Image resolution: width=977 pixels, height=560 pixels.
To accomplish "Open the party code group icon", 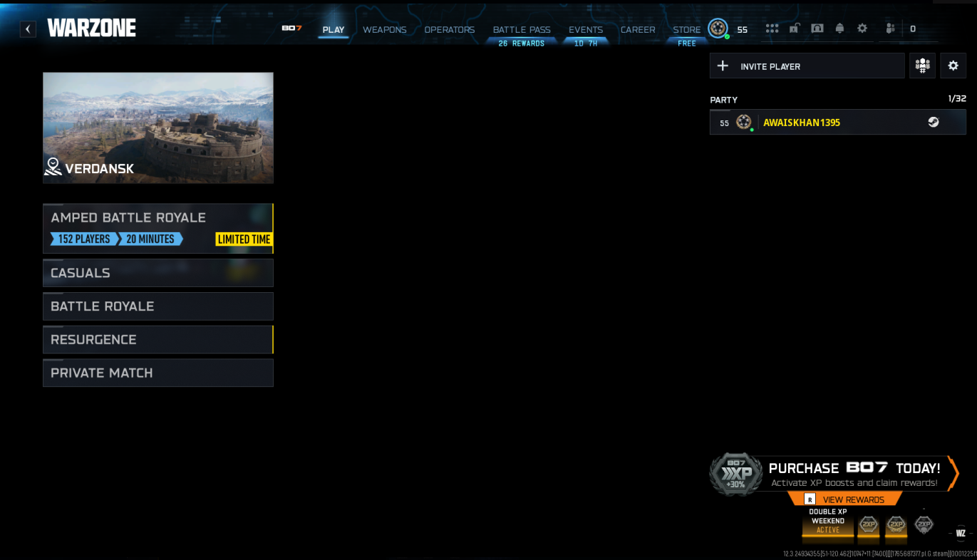I will click(x=922, y=66).
